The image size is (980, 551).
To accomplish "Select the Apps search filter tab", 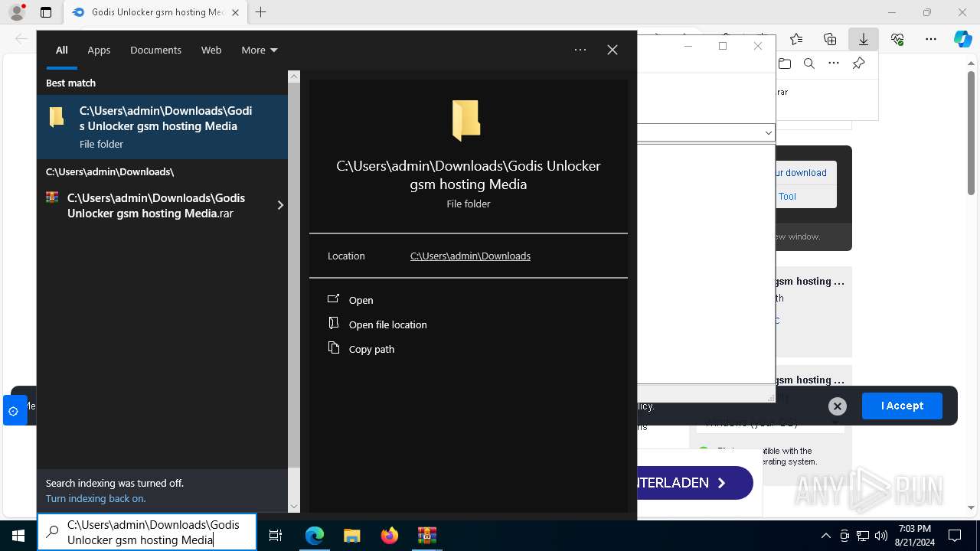I will pyautogui.click(x=99, y=50).
